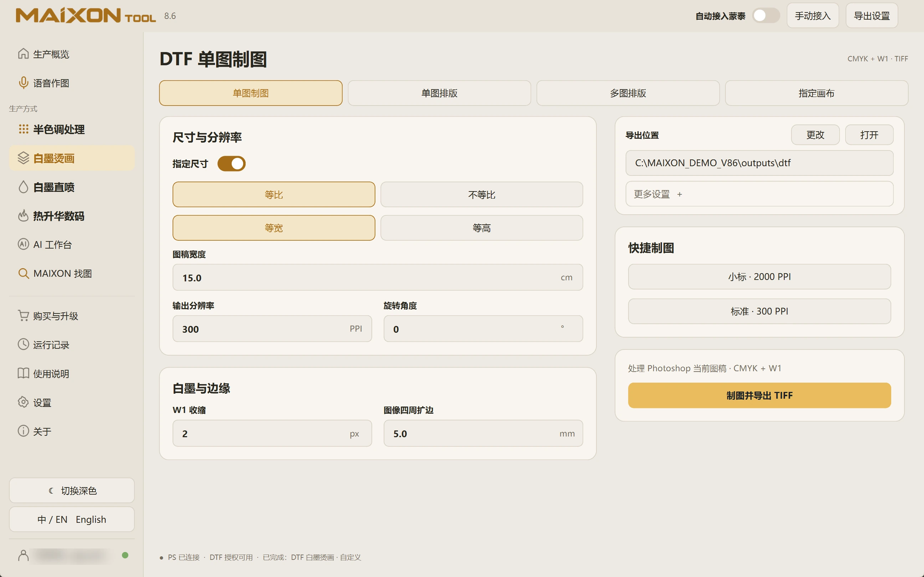Image resolution: width=924 pixels, height=577 pixels.
Task: Click the AI circle icon for AI 工作台
Action: point(23,244)
